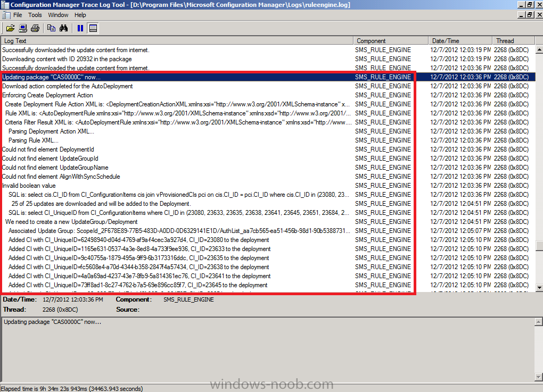Open the Help menu
The width and height of the screenshot is (543, 392).
pyautogui.click(x=80, y=15)
